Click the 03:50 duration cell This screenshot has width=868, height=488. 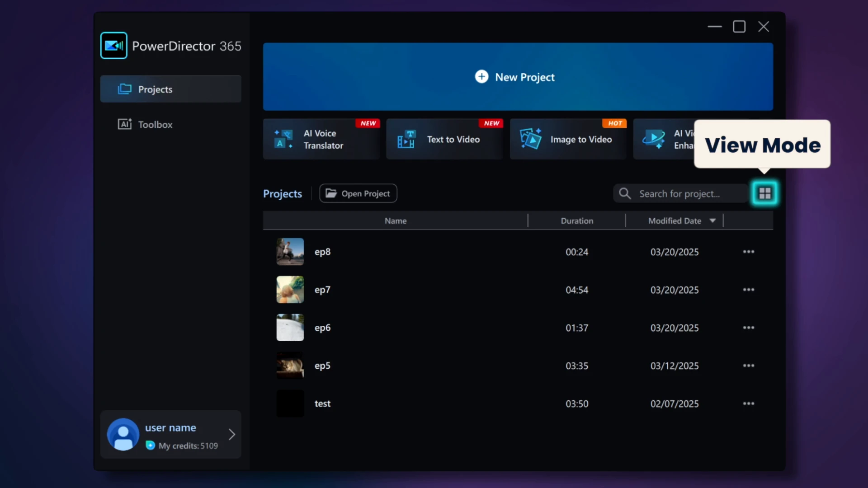pos(577,404)
